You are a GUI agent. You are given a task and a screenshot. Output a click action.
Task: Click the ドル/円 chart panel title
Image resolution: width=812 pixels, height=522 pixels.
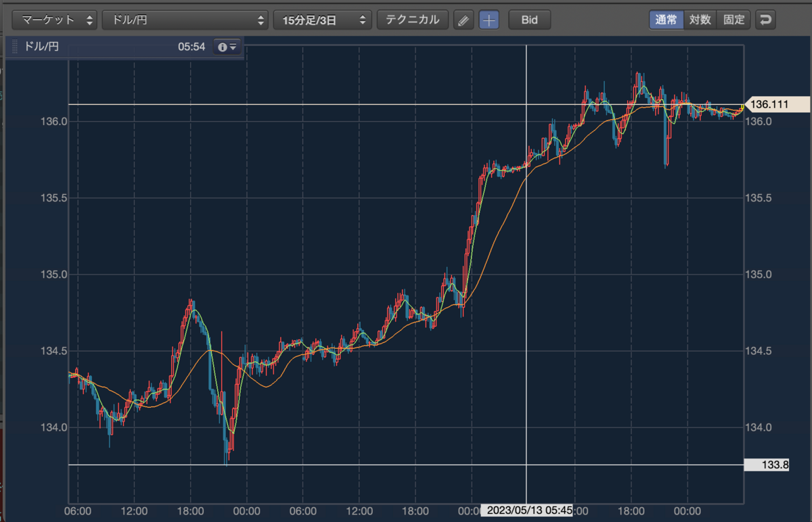tap(42, 47)
